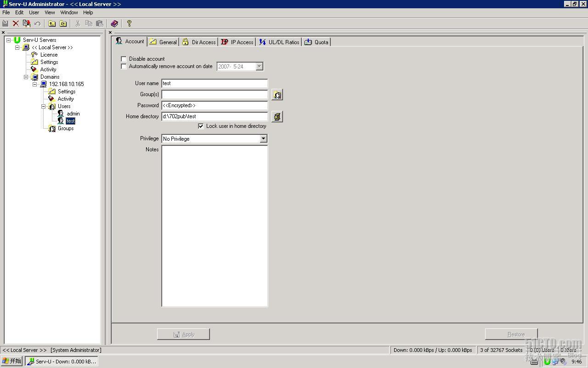Click the 'Down: 0.000 kBps / Up' status entry

pyautogui.click(x=433, y=350)
